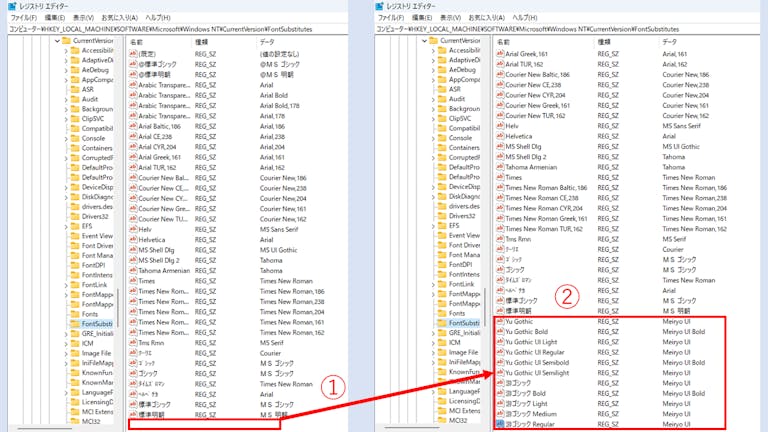Viewport: 768px width, 432px height.
Task: Select the 'Yu Gothic UI Semilight' row name
Action: pos(537,373)
